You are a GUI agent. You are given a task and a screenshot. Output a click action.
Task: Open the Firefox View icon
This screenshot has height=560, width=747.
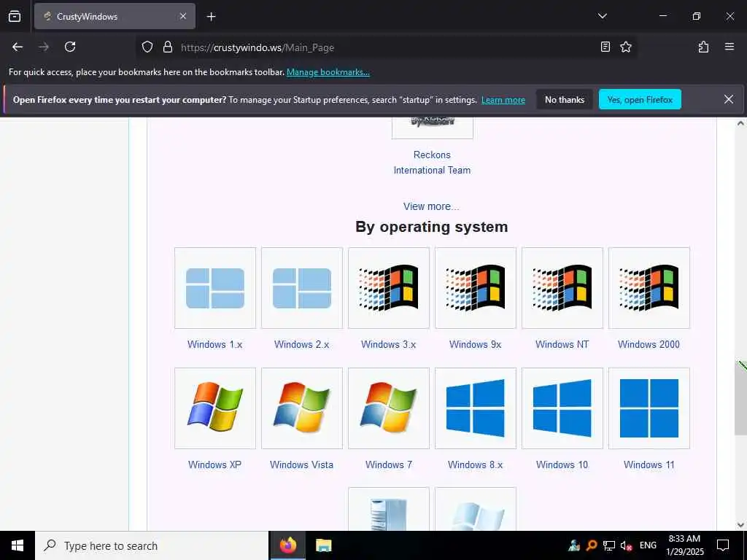click(x=15, y=16)
